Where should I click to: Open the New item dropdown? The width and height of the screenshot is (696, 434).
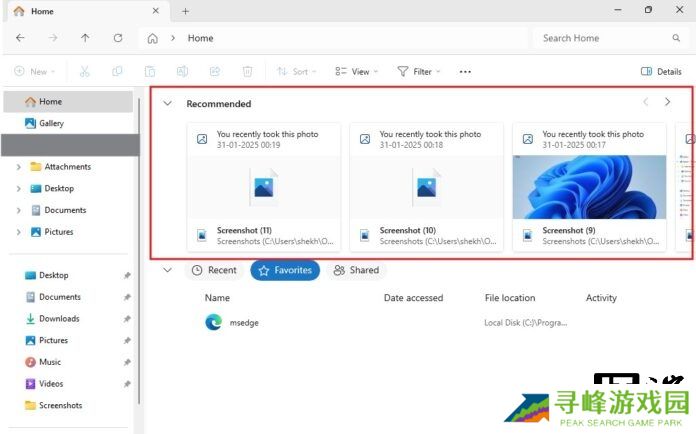coord(35,71)
